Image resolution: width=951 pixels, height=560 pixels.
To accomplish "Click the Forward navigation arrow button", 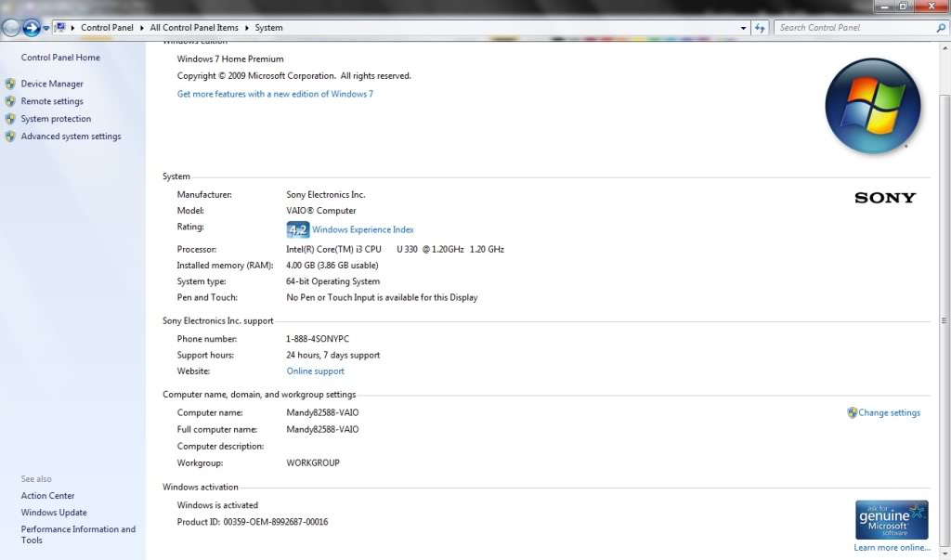I will point(31,27).
